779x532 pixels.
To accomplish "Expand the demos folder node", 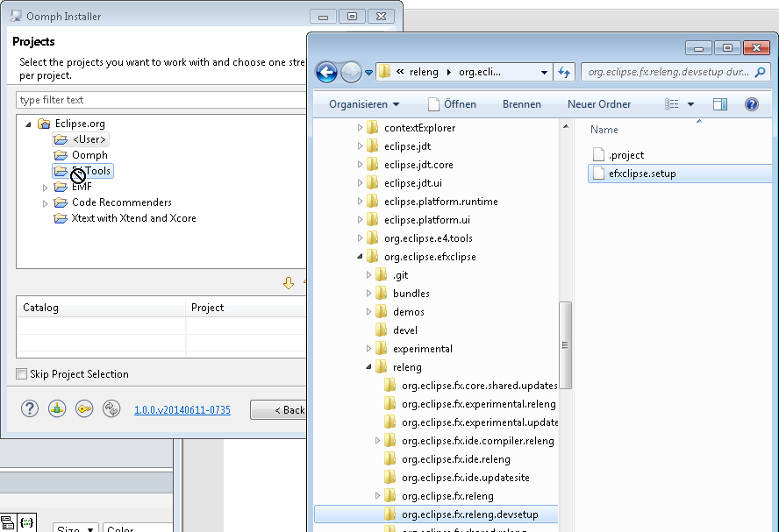I will [x=368, y=312].
